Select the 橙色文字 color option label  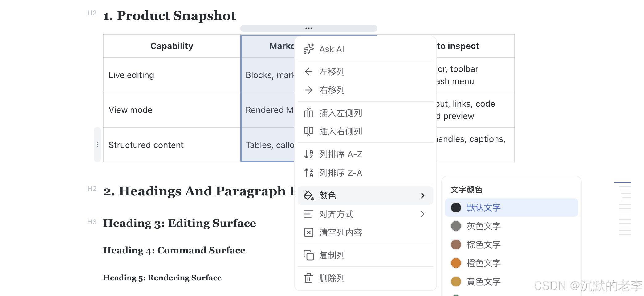click(x=484, y=263)
